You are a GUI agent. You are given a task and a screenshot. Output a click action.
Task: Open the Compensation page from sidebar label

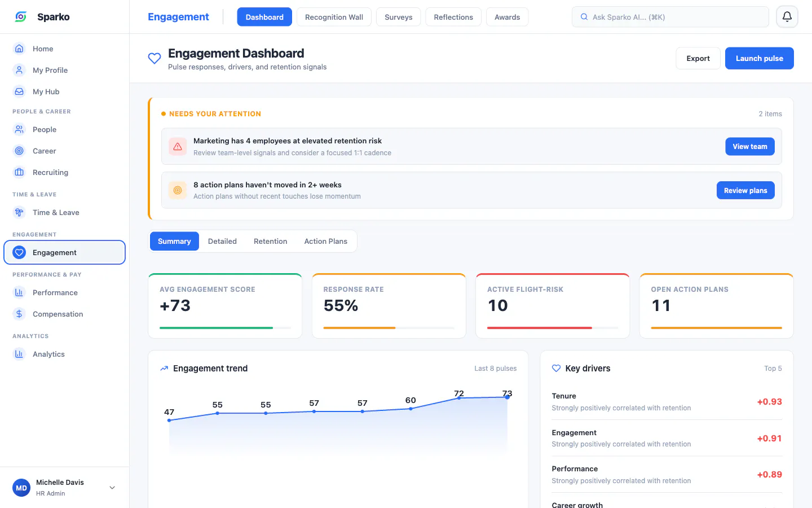[58, 314]
